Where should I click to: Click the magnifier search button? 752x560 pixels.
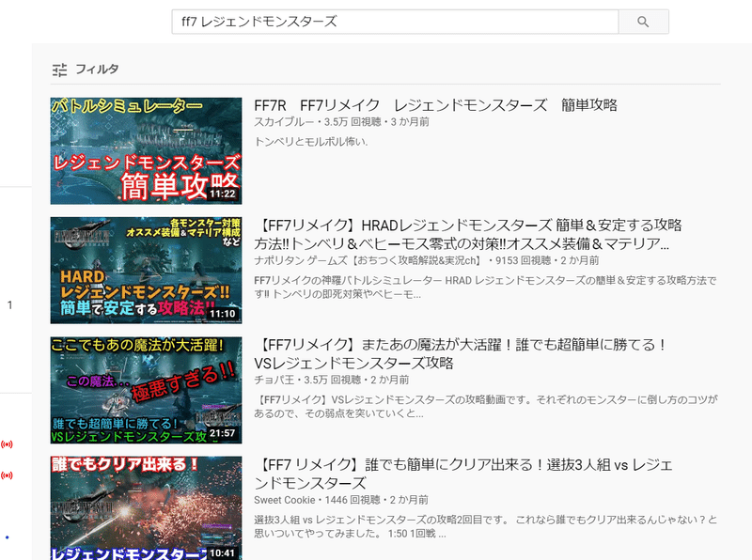[x=643, y=22]
